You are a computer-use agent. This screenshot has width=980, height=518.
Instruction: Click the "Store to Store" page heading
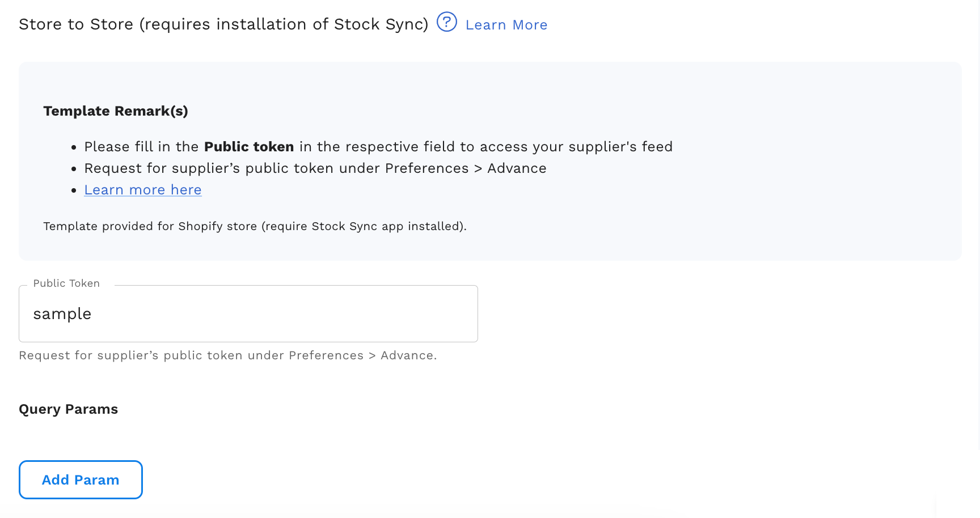76,24
